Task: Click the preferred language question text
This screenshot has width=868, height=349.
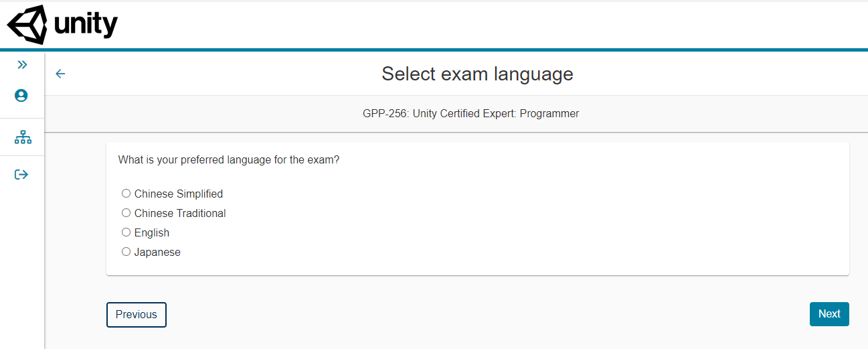Action: coord(229,160)
